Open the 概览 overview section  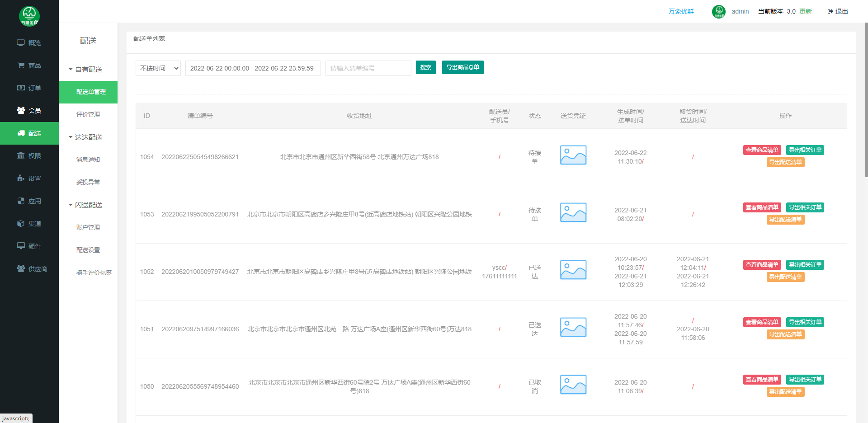point(29,42)
